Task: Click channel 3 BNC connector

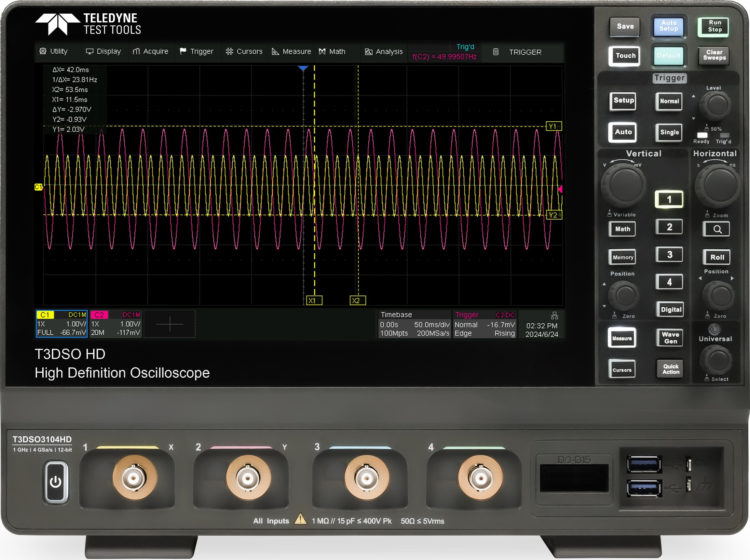Action: pyautogui.click(x=367, y=478)
